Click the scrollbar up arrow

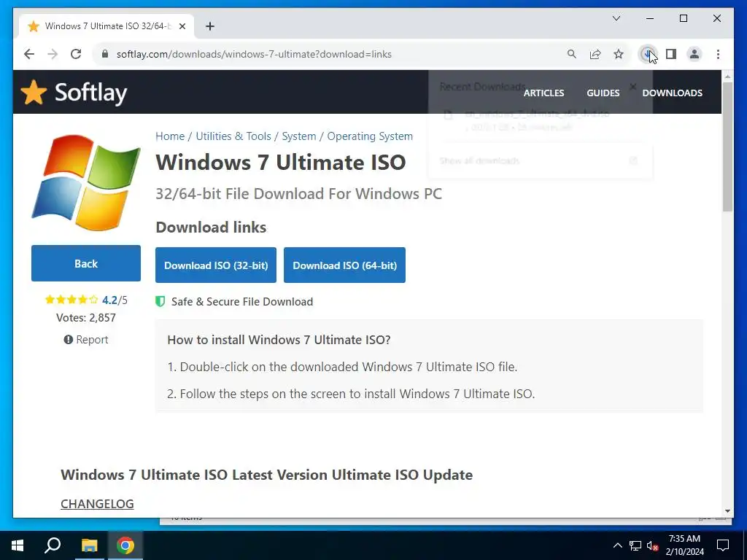[727, 76]
